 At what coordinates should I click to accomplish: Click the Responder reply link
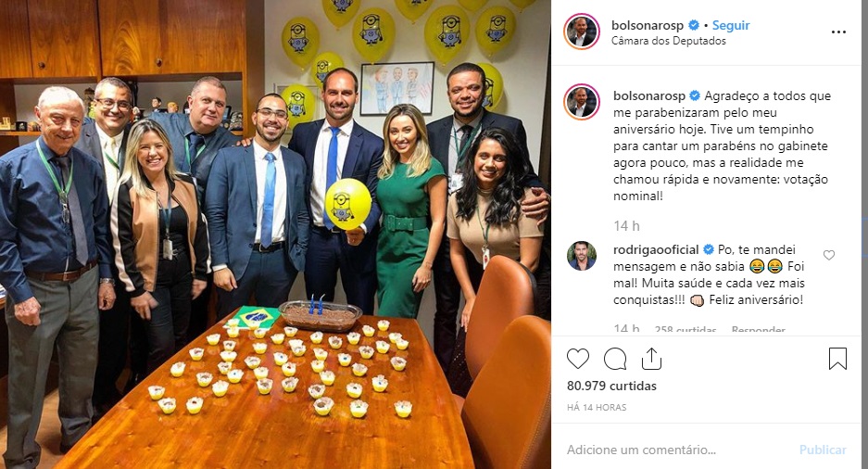coord(758,329)
